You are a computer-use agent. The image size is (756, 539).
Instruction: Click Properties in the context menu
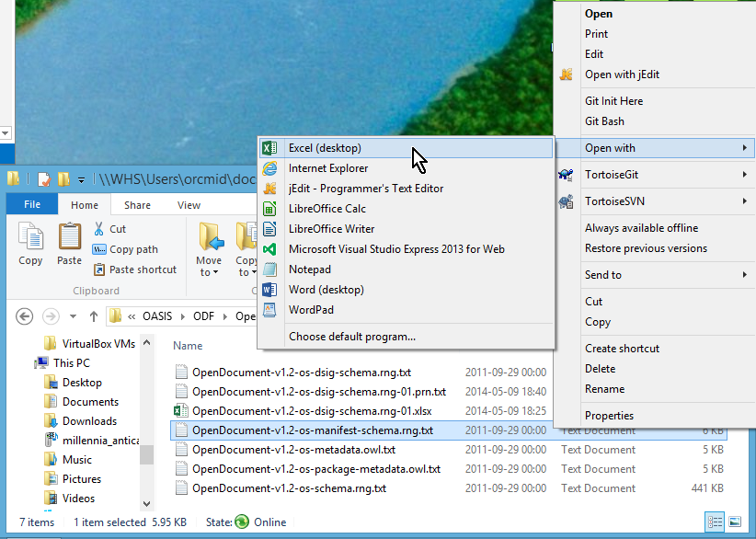(609, 416)
